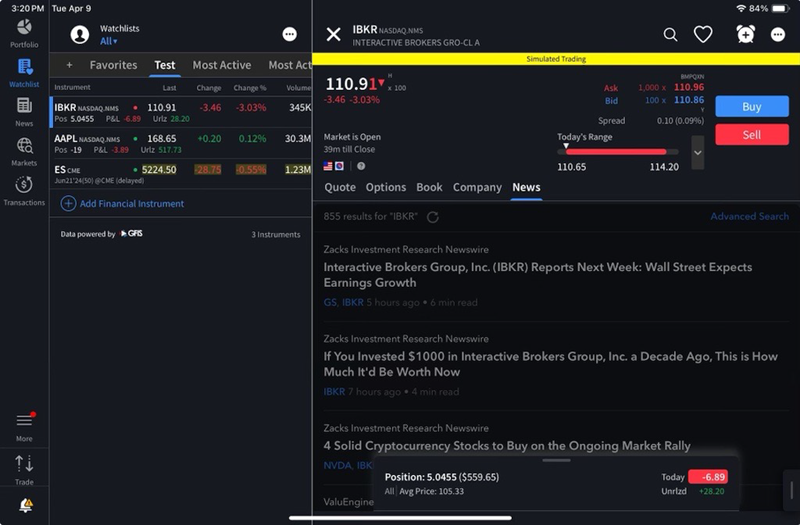Tap the Trade arrows icon
The height and width of the screenshot is (525, 800).
24,466
